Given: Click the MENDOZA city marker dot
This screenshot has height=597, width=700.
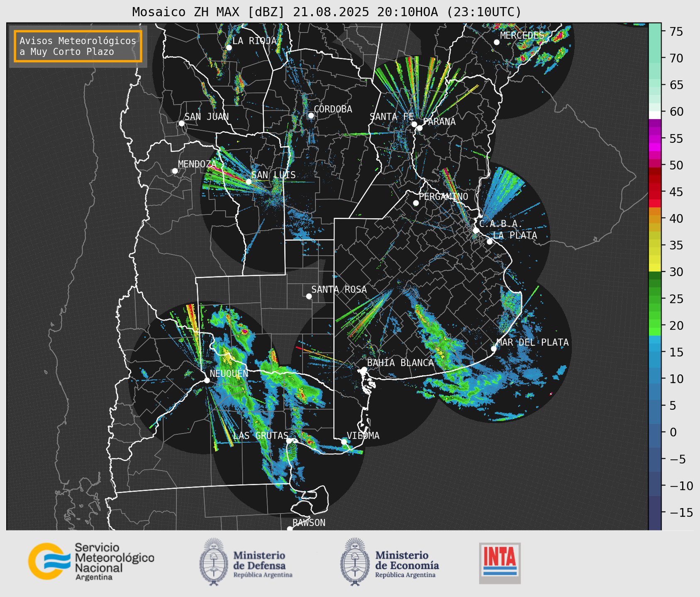Looking at the screenshot, I should pos(175,171).
